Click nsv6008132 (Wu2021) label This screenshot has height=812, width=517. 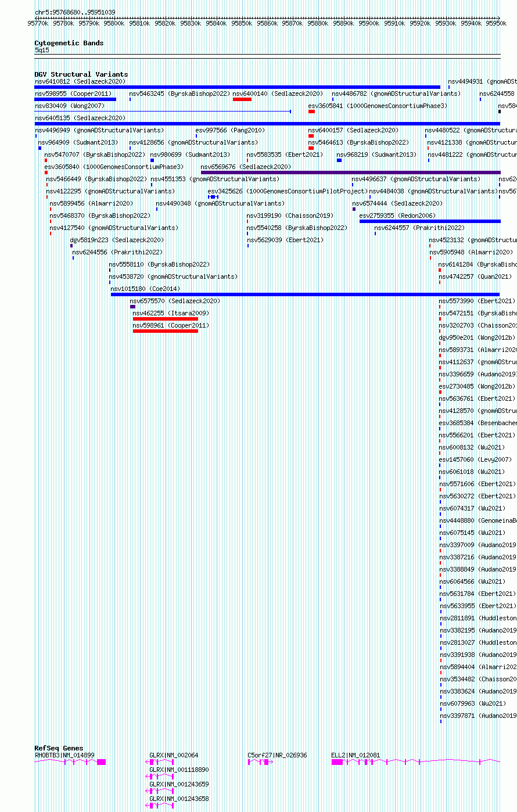tap(472, 447)
